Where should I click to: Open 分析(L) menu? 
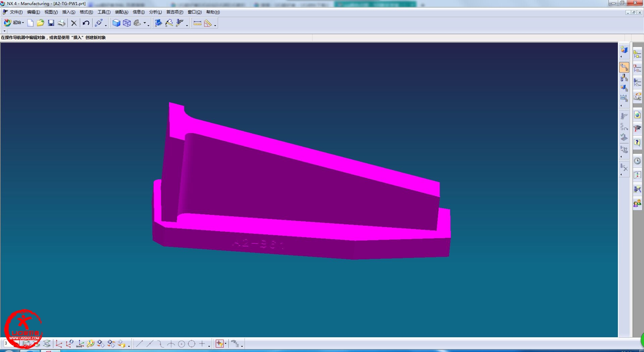155,12
